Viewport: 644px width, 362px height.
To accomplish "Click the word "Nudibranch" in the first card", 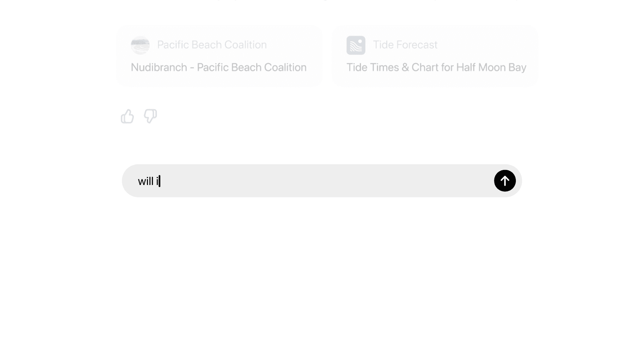I will pyautogui.click(x=159, y=67).
